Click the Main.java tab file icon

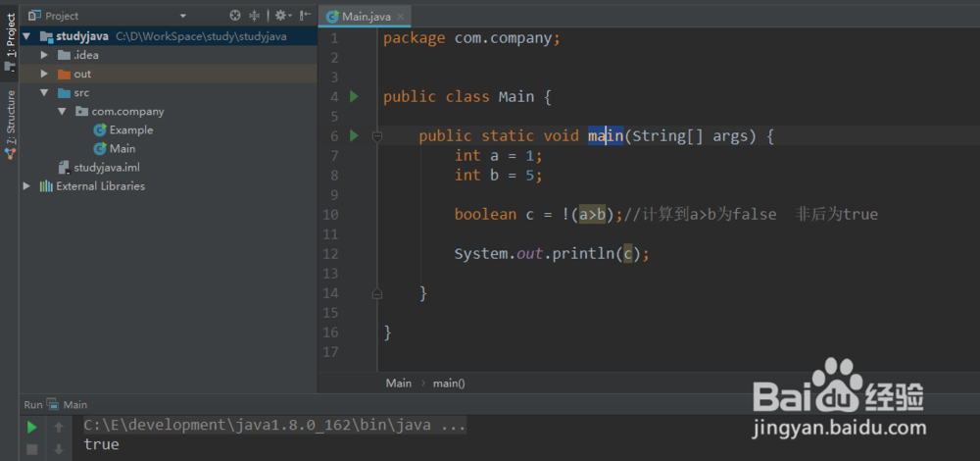click(332, 17)
